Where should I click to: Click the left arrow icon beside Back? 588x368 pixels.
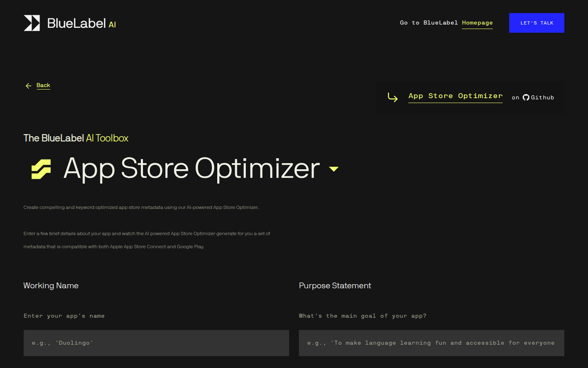point(28,86)
